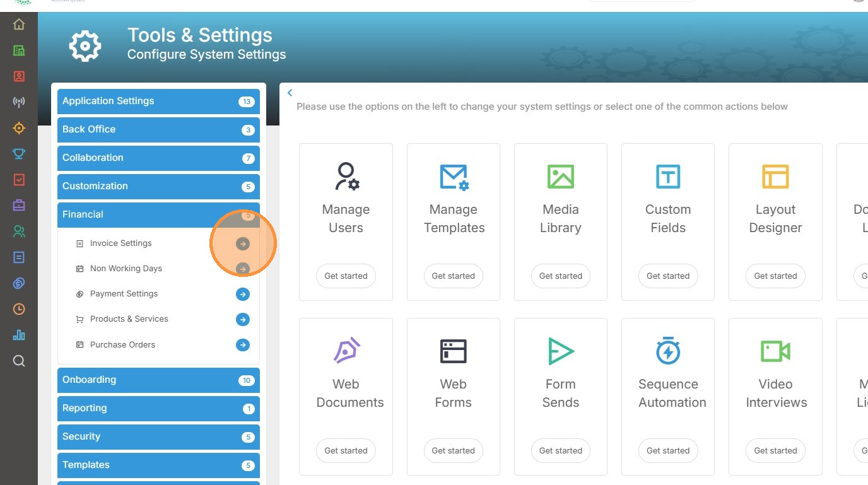Open the green people sidebar icon
This screenshot has height=485, width=868.
(x=19, y=231)
